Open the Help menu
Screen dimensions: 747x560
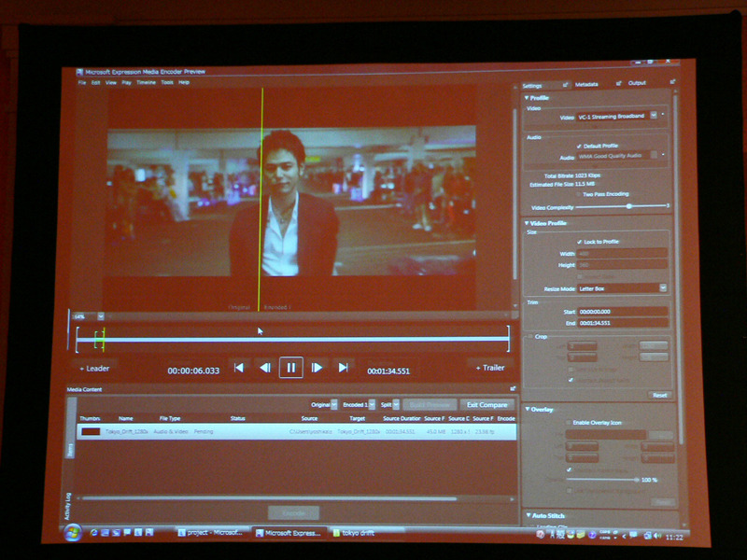point(184,82)
